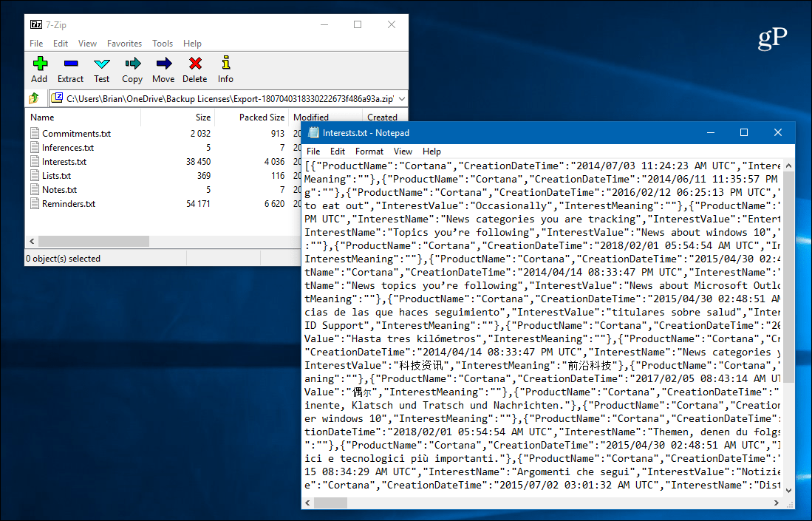This screenshot has height=521, width=812.
Task: Click the 7-Zip horizontal scrollbar thumb
Action: tap(94, 242)
